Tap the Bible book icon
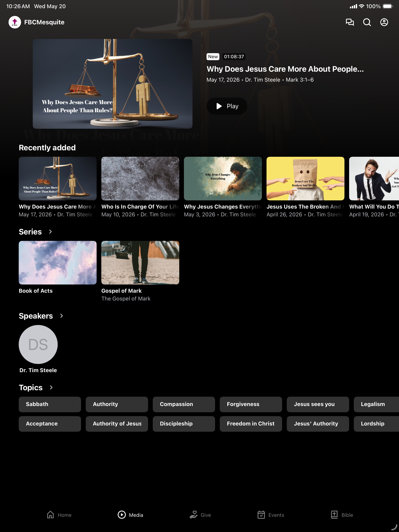The width and height of the screenshot is (399, 532). (334, 515)
